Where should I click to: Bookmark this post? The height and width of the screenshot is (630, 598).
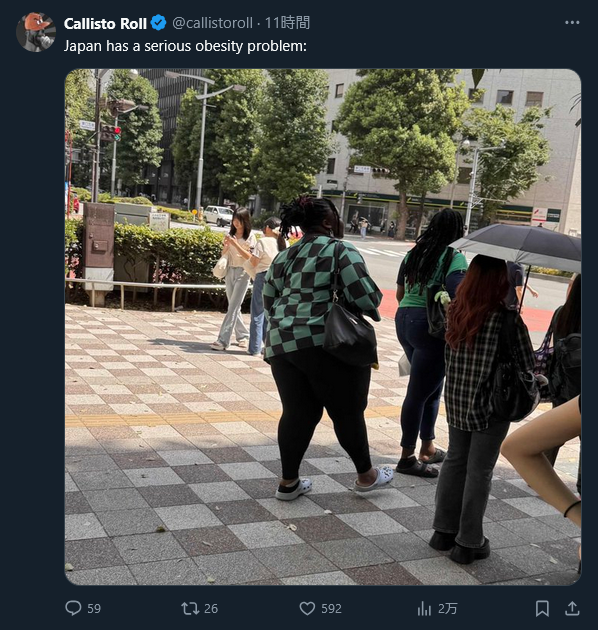coord(542,608)
